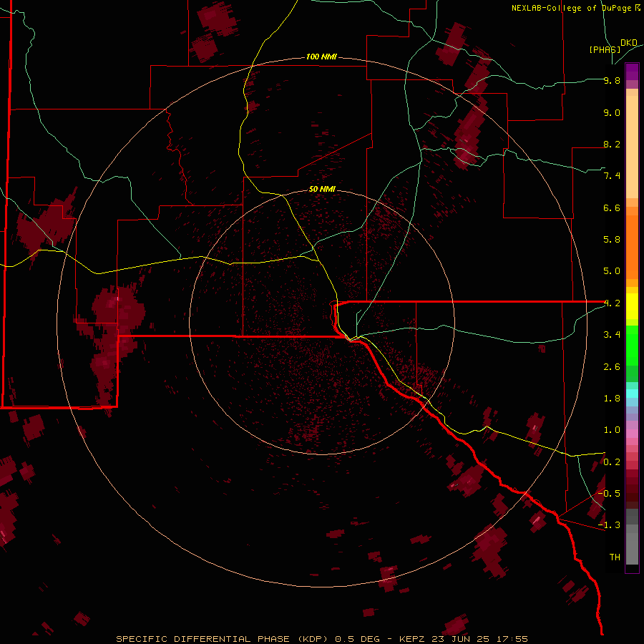Click the 100 NMI range ring label

[321, 57]
